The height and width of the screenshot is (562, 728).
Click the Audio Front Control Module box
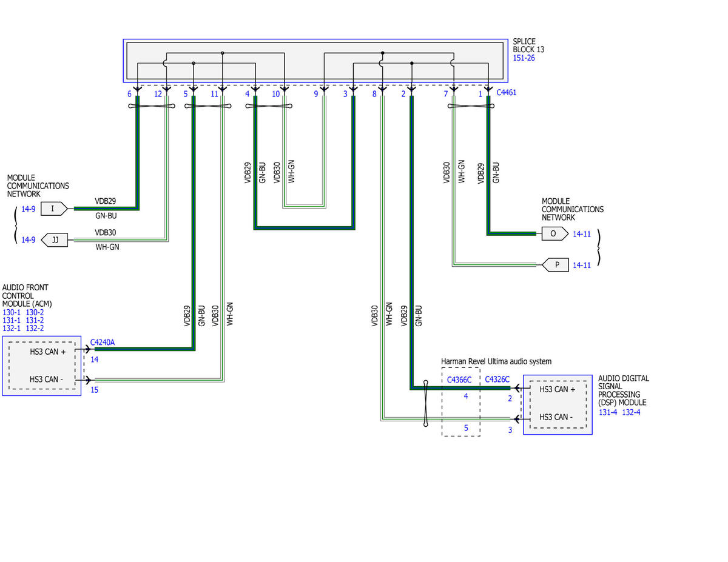[41, 366]
